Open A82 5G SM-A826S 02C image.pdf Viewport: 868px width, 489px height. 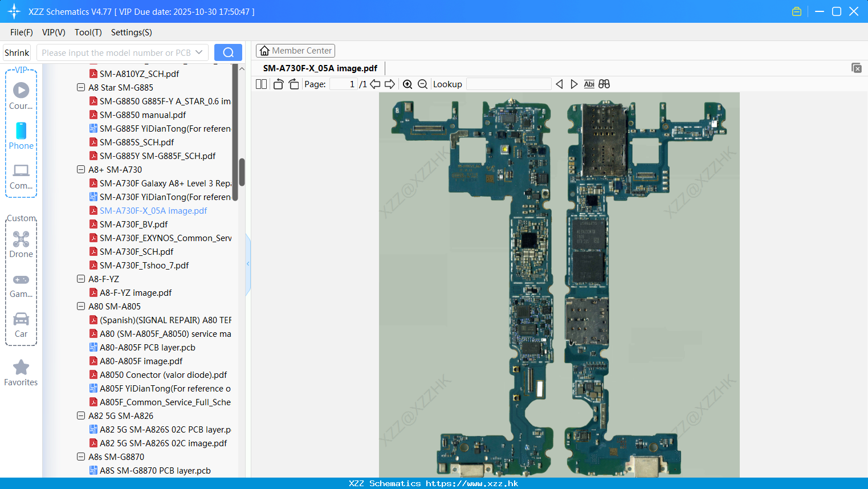pos(163,443)
